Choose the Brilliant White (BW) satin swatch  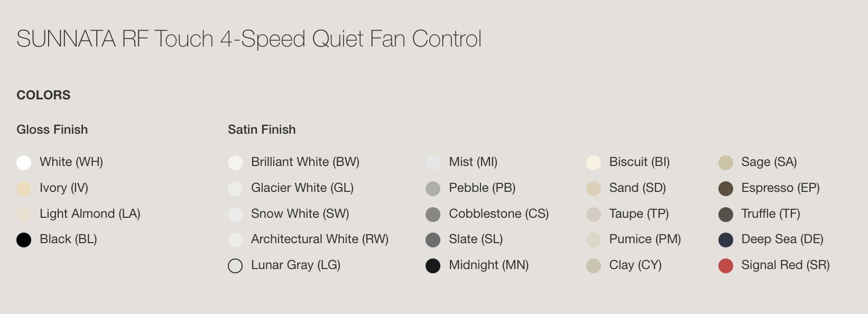pyautogui.click(x=235, y=162)
